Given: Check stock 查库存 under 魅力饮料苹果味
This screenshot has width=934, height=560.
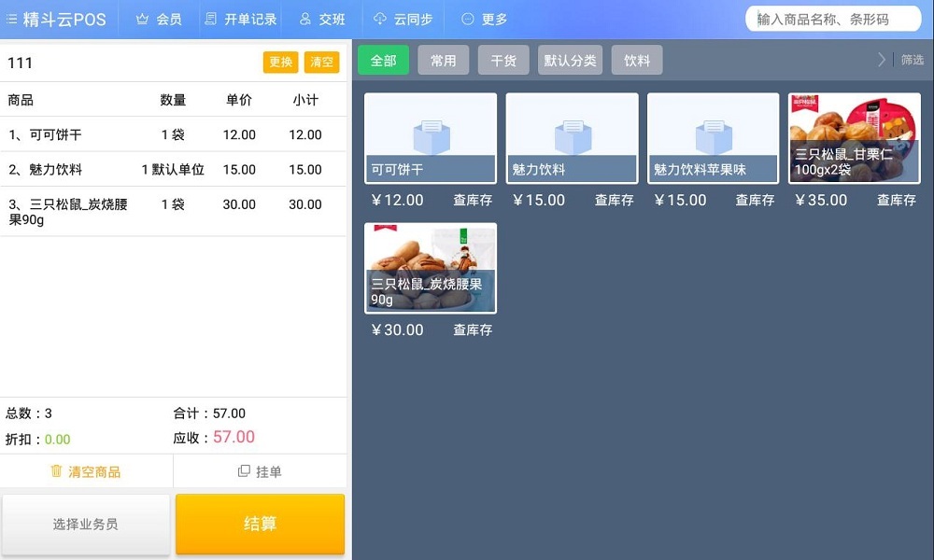Looking at the screenshot, I should point(755,200).
